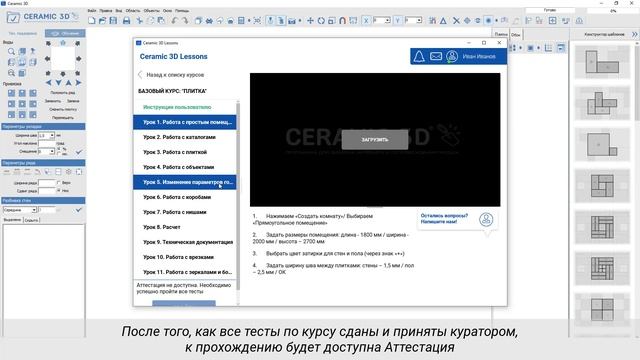The height and width of the screenshot is (360, 640).
Task: Click the Print toolbar icon
Action: tap(127, 20)
